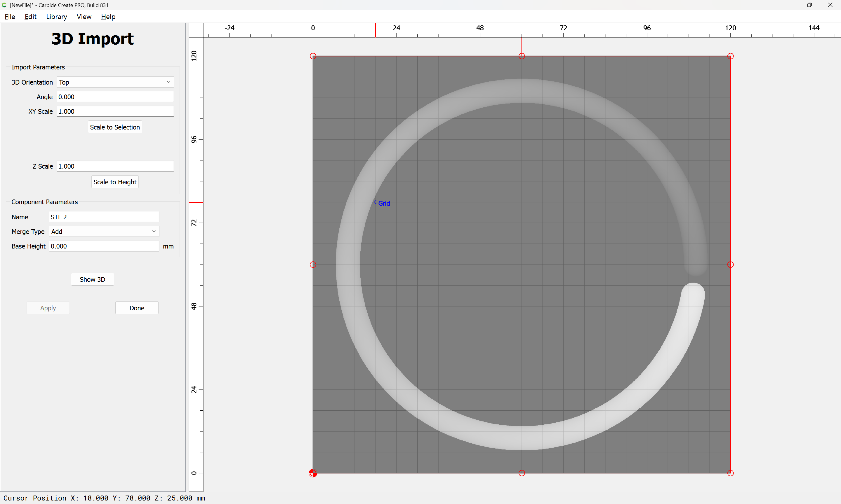
Task: Click the Carbide Create app icon in title bar
Action: point(4,5)
